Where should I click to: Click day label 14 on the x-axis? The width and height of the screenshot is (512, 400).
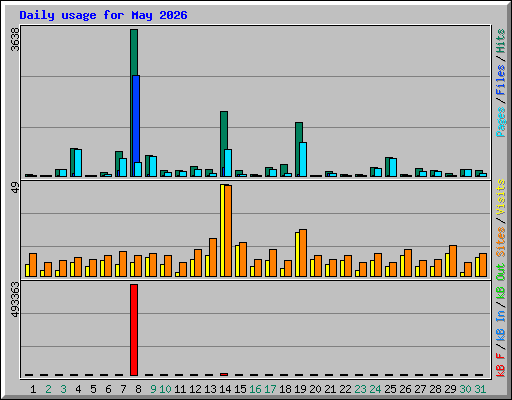tap(225, 389)
